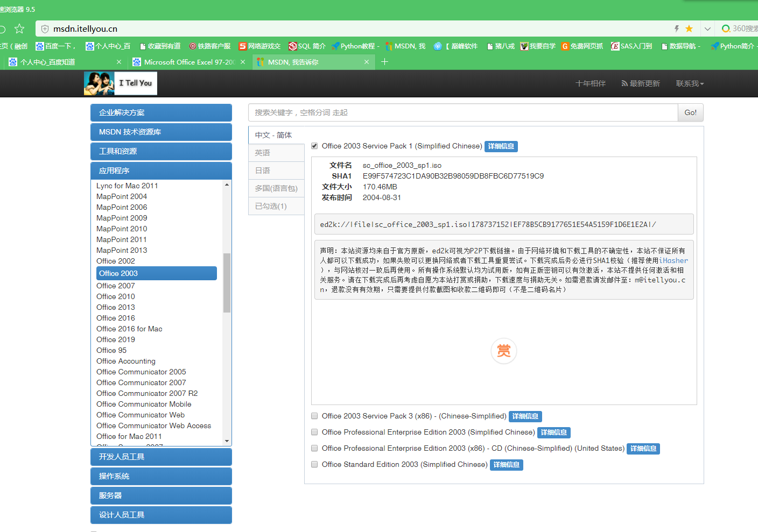758x532 pixels.
Task: Close the MSDN, 我告诉你 tab
Action: click(x=367, y=62)
